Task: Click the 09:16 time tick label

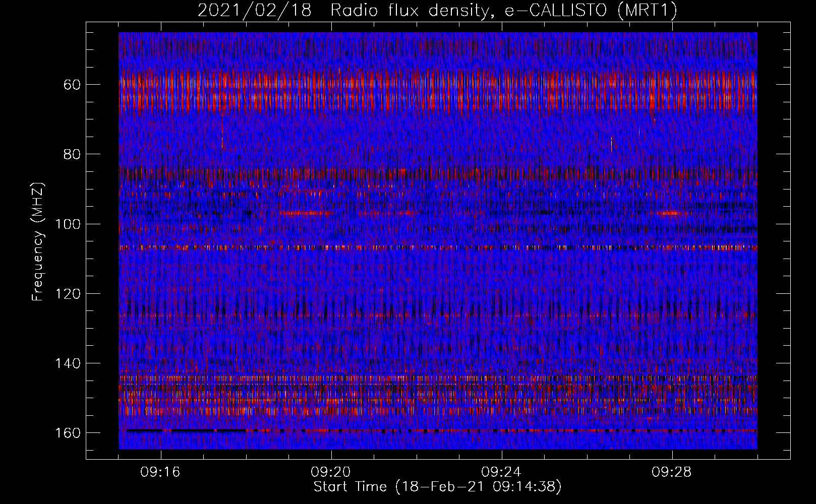Action: tap(161, 472)
